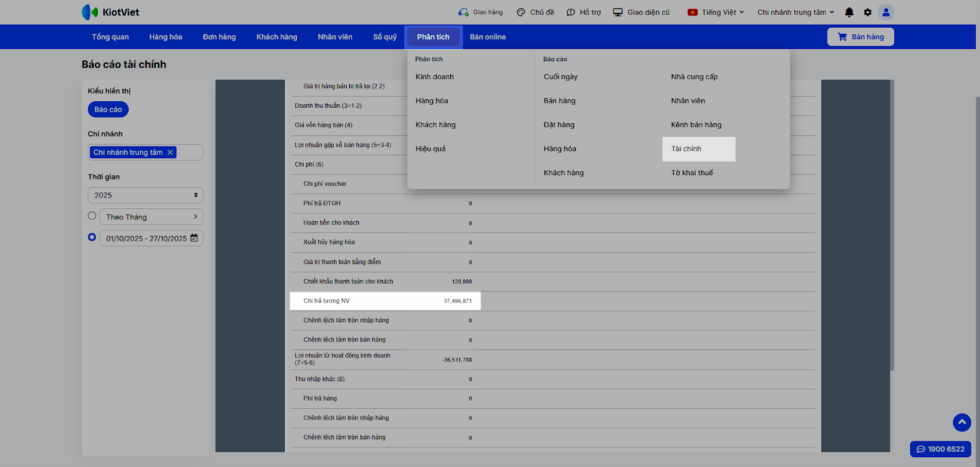Viewport: 980px width, 467px height.
Task: Open the notifications bell
Action: 849,12
